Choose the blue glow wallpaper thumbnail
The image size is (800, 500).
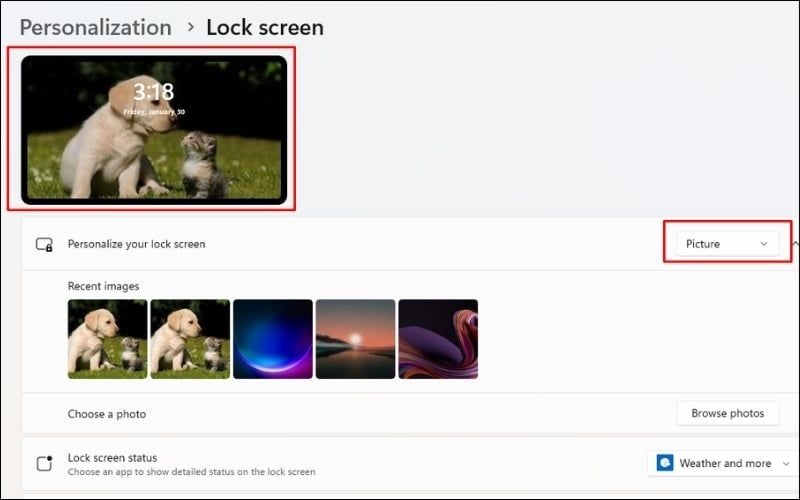click(x=272, y=339)
